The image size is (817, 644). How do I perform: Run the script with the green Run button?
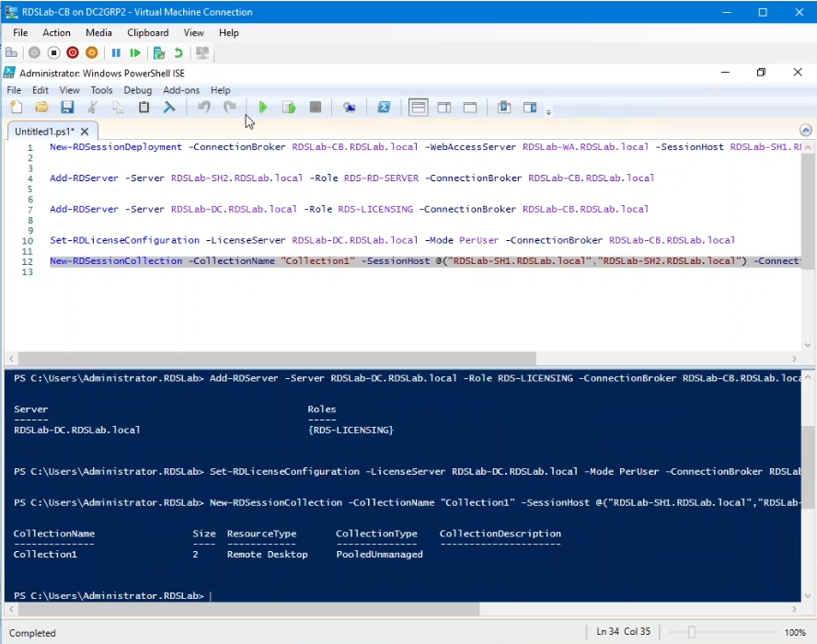point(263,107)
